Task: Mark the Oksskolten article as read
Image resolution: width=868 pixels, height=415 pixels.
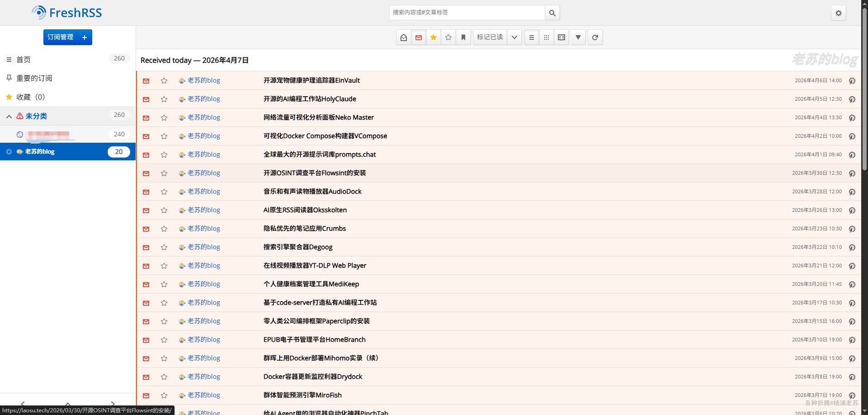Action: point(146,210)
